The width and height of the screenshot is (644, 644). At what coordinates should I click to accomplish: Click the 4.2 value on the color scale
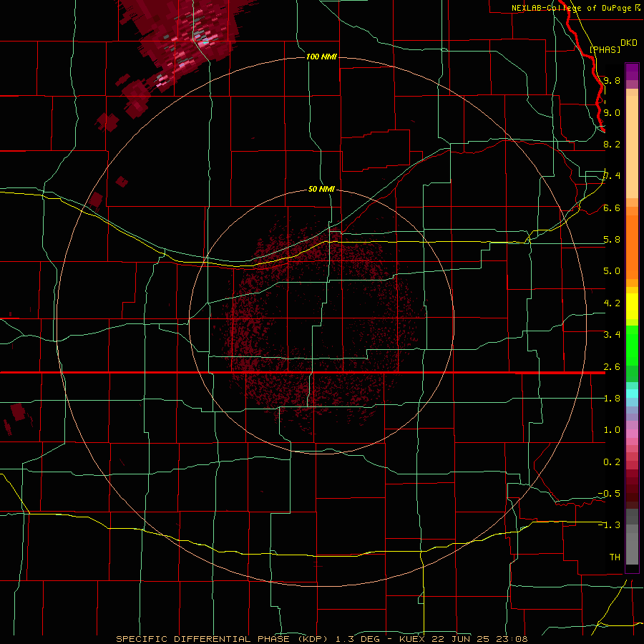[x=612, y=303]
